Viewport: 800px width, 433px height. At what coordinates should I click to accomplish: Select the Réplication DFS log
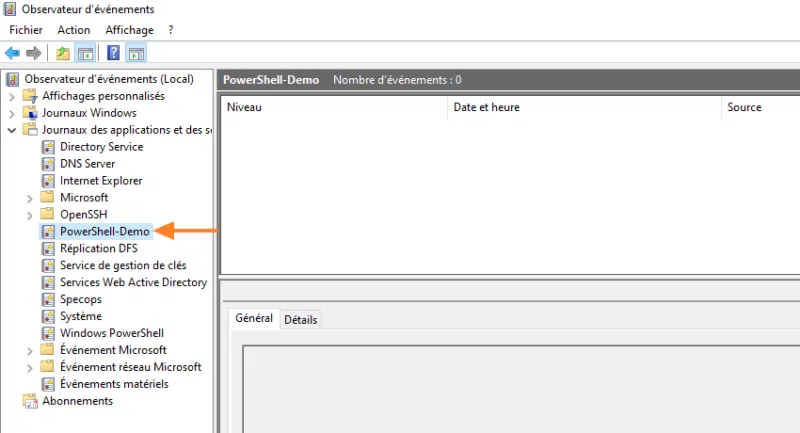click(x=98, y=248)
